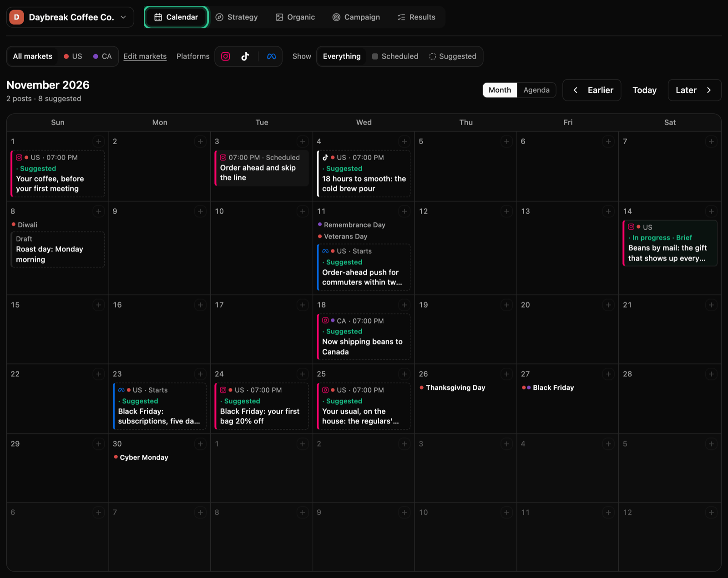Add a post on November 5
This screenshot has height=578, width=728.
click(506, 141)
